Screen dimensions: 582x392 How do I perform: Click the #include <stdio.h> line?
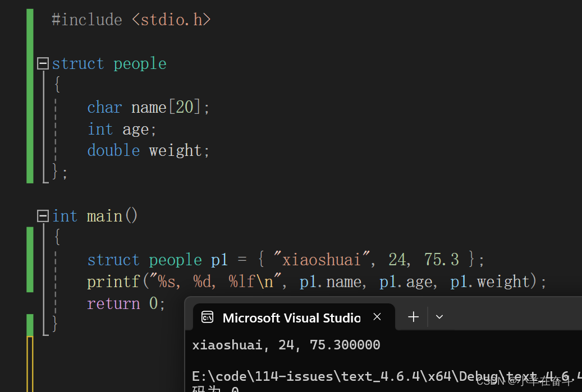point(131,19)
